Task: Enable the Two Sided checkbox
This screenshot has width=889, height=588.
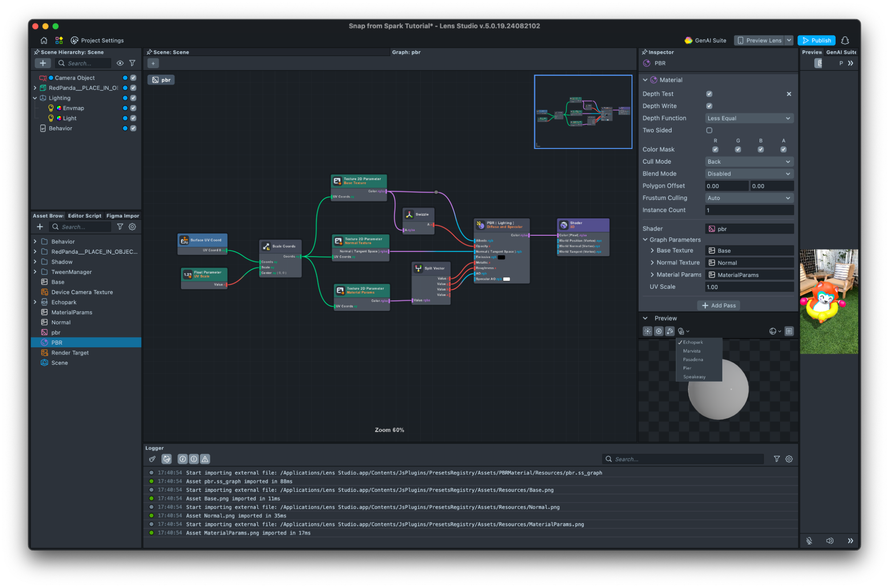Action: click(x=709, y=130)
